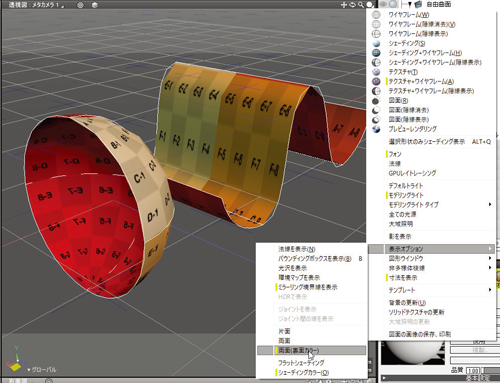Click the プレビューレンダリング icon

pyautogui.click(x=376, y=129)
